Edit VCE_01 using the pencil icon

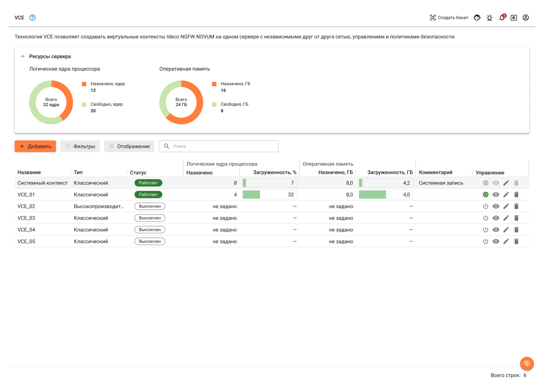[506, 195]
